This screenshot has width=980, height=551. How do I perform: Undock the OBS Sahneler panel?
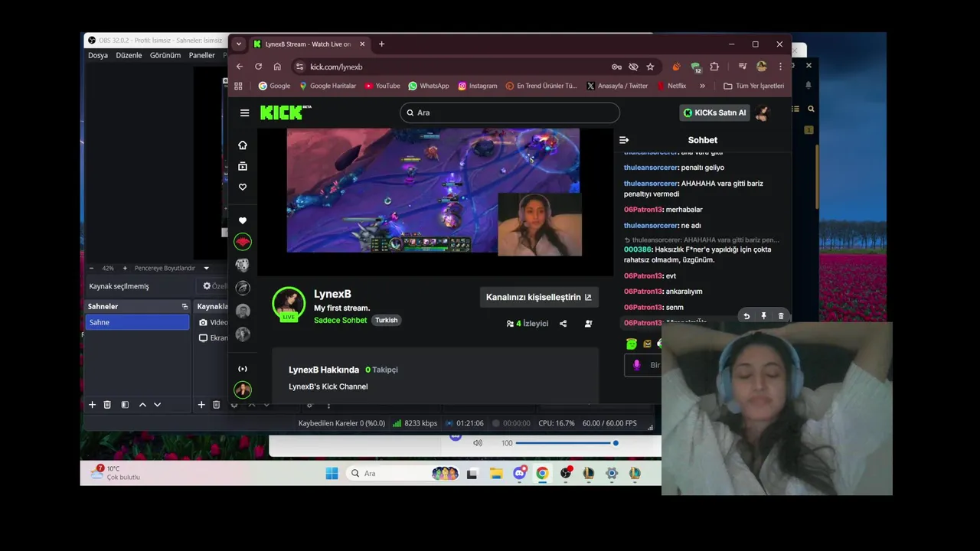coord(185,306)
